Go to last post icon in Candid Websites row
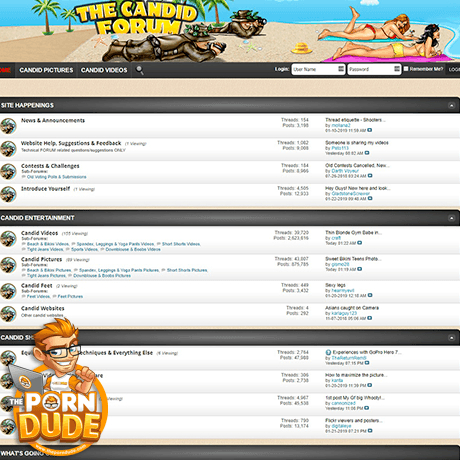This screenshot has width=460, height=460. 370,318
